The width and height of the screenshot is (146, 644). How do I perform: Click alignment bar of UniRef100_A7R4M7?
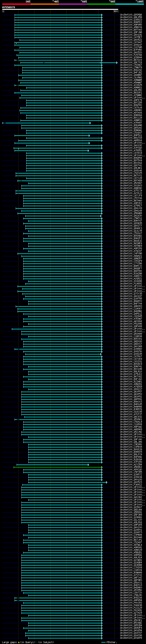pos(47,123)
